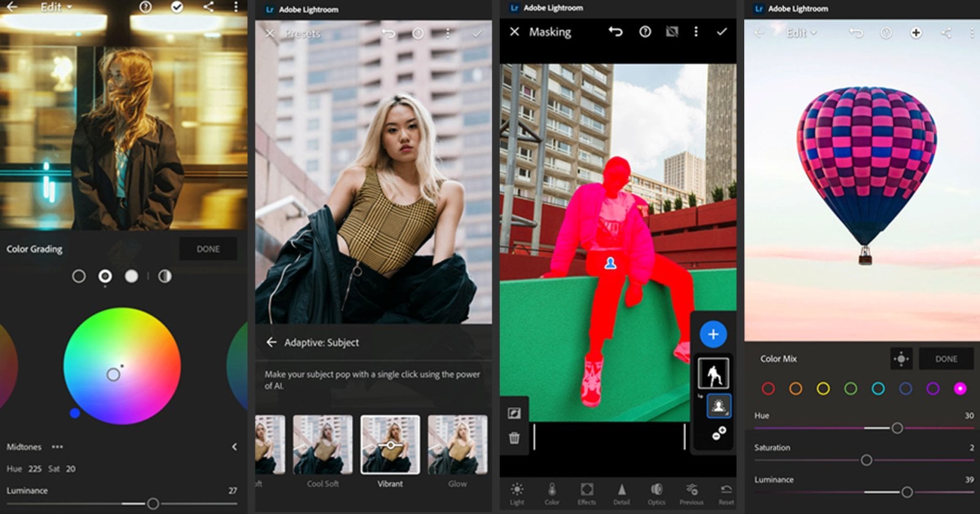Click the Saturation slider in Color Mix

[x=866, y=460]
